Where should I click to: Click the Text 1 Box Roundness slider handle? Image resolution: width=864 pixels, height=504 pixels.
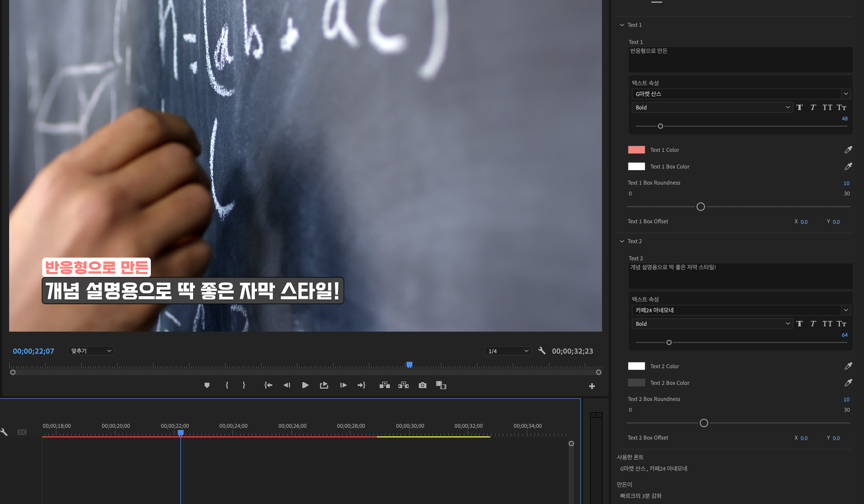point(700,207)
